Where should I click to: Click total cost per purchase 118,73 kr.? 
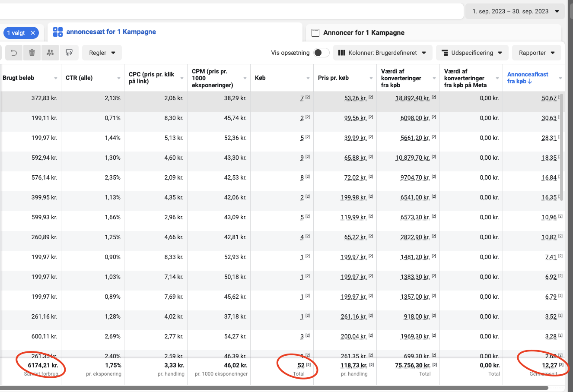click(354, 365)
